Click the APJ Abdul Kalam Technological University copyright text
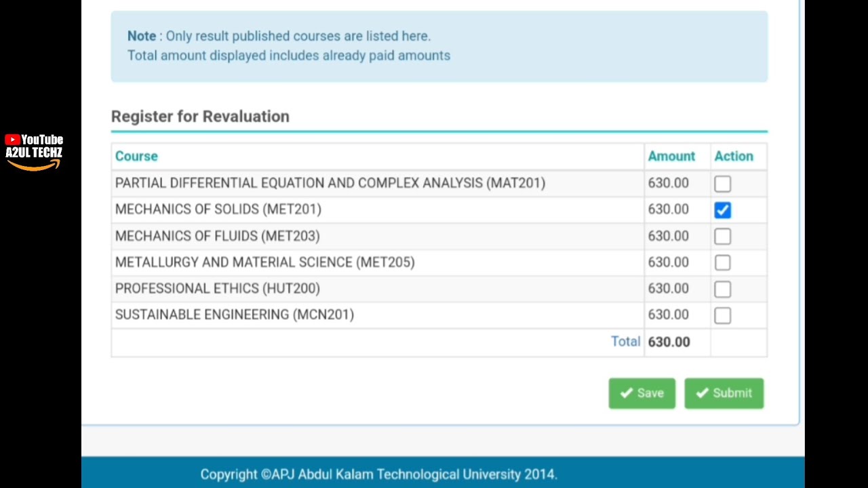Image resolution: width=868 pixels, height=488 pixels. click(x=378, y=474)
